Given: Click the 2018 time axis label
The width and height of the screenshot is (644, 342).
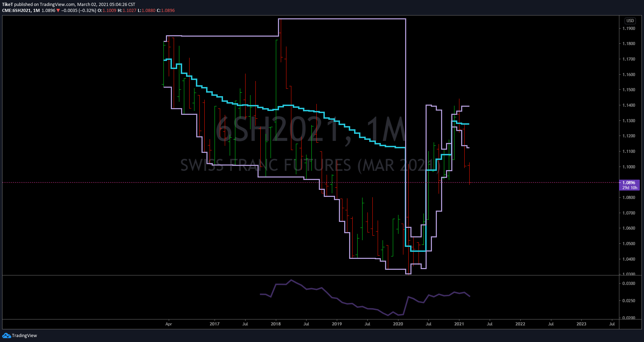Looking at the screenshot, I should point(276,324).
